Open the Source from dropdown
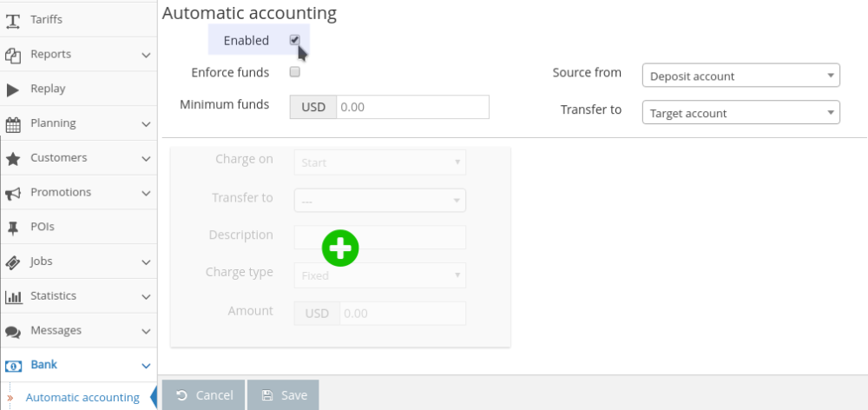 (740, 76)
